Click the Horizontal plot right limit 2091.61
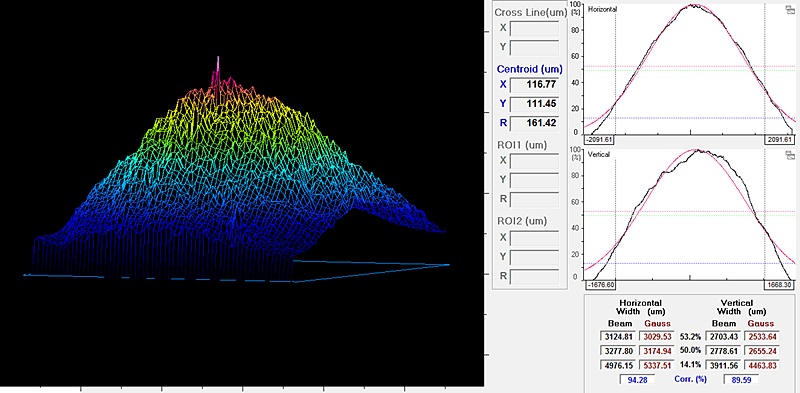The width and height of the screenshot is (800, 393). [779, 139]
